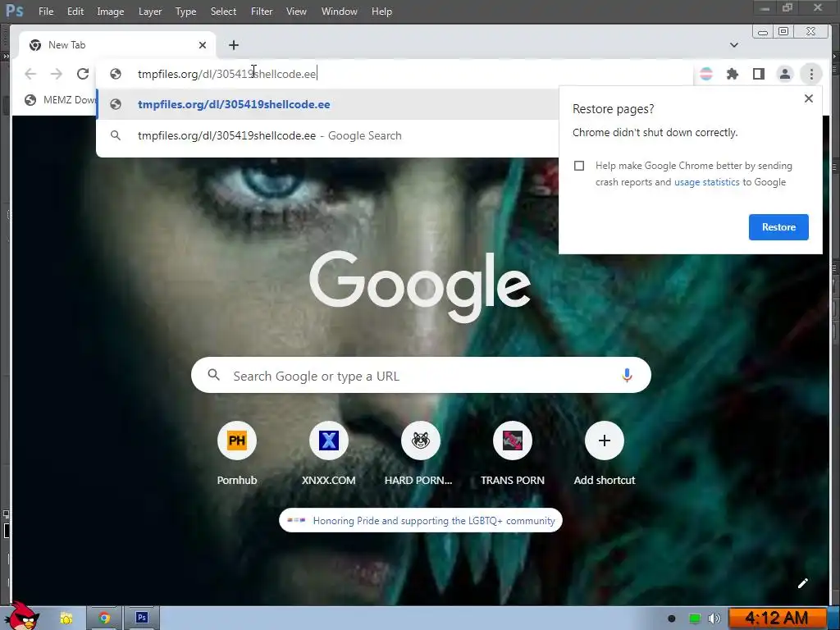Click the Angry Birds start button

[x=22, y=616]
